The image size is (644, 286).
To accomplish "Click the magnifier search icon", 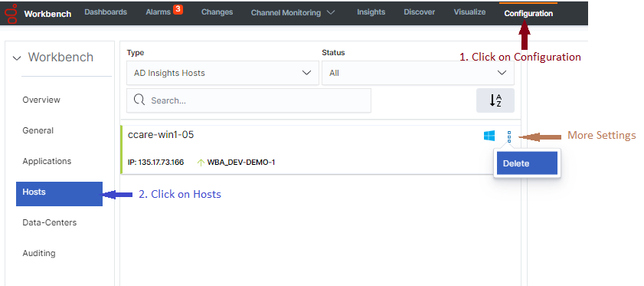I will coord(139,100).
